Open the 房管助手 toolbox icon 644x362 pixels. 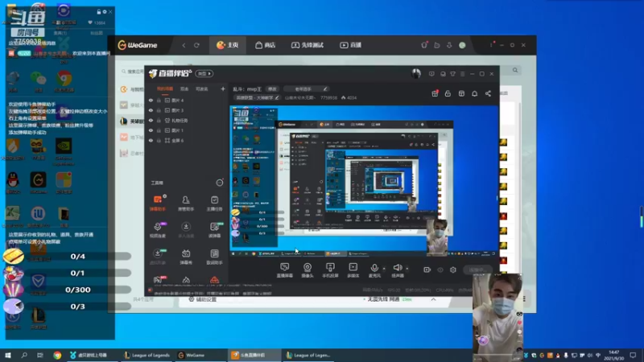click(x=186, y=203)
